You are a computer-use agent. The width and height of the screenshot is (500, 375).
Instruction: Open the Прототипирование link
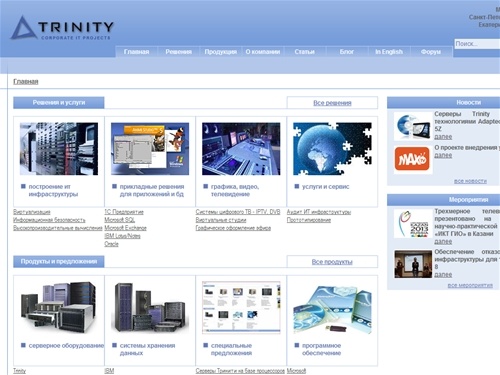coord(309,220)
